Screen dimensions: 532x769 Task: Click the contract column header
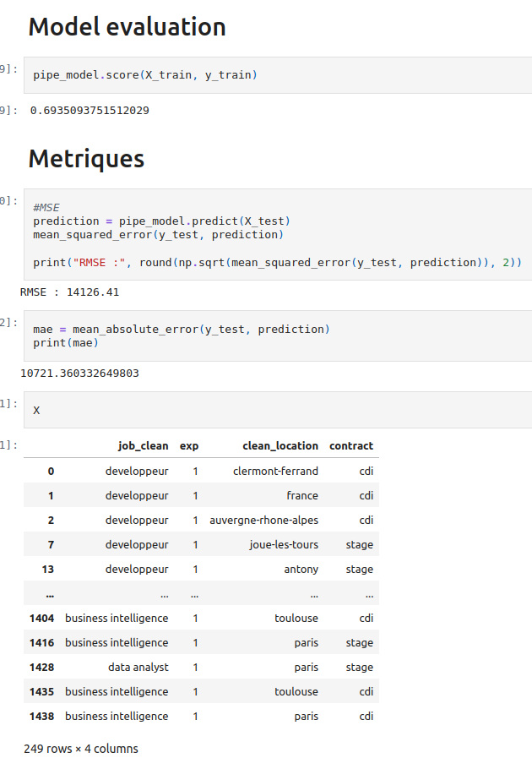point(350,445)
